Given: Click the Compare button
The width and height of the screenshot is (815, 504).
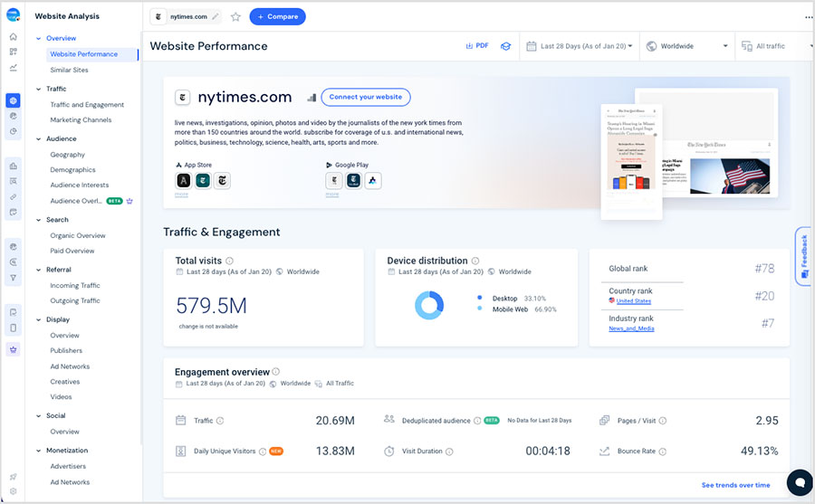Looking at the screenshot, I should (x=278, y=16).
